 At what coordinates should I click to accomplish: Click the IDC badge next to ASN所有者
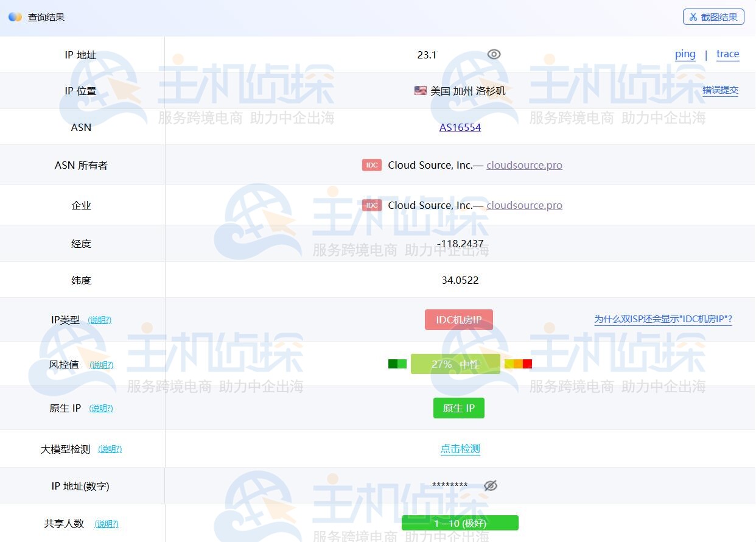pos(371,164)
